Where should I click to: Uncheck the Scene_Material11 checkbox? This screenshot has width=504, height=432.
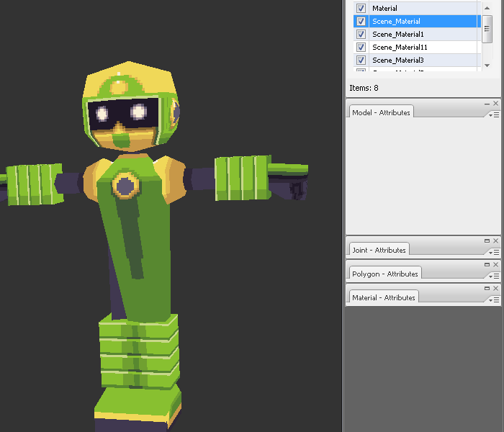pyautogui.click(x=361, y=48)
